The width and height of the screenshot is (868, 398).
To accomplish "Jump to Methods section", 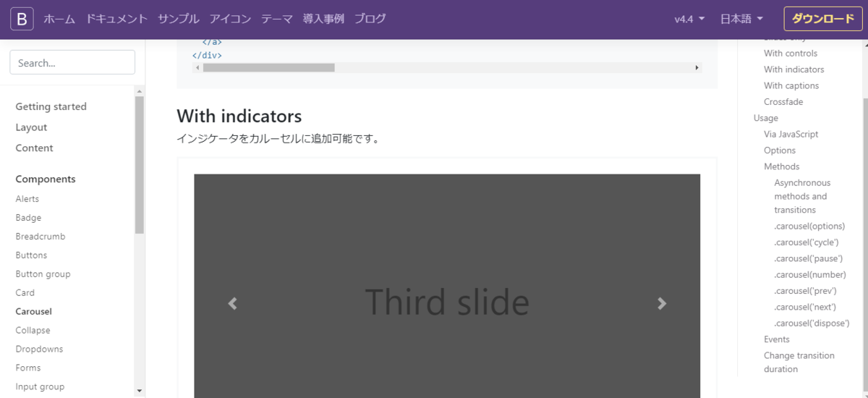I will tap(781, 167).
